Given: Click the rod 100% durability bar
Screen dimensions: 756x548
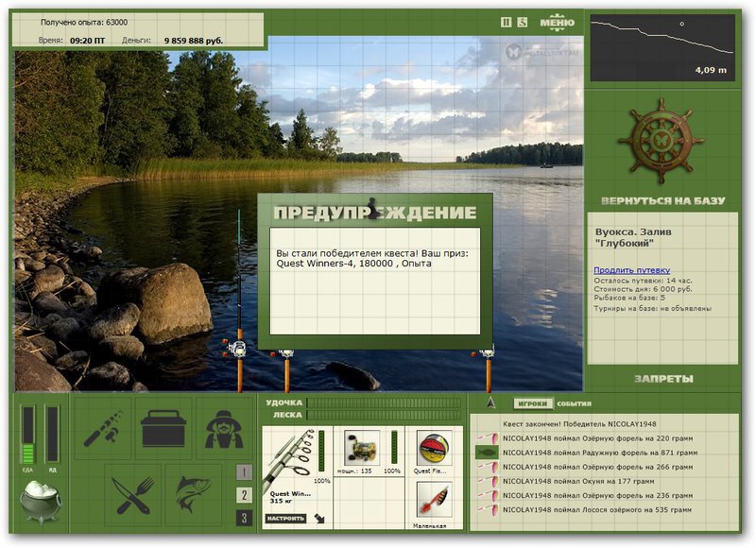Looking at the screenshot, I should 321,452.
